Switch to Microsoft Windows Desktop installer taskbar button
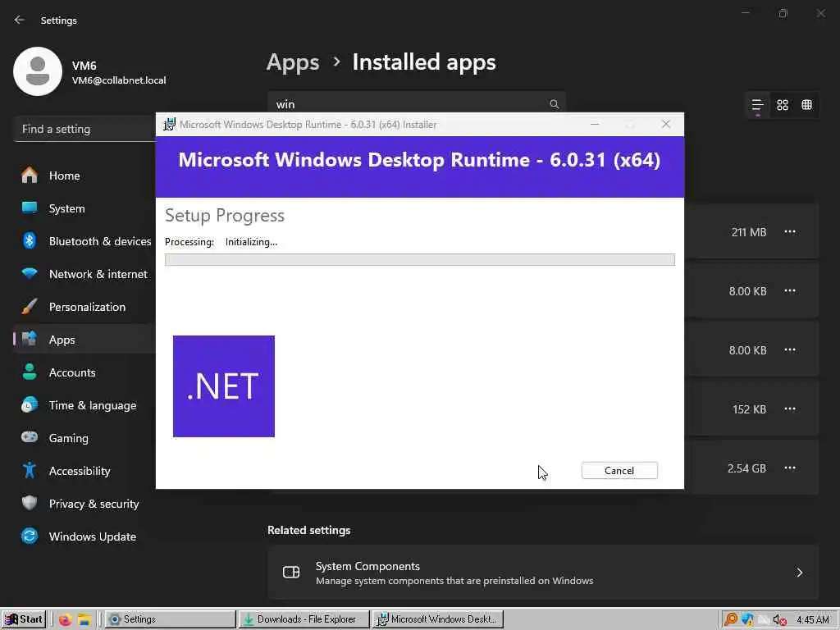Viewport: 840px width, 630px height. coord(438,619)
